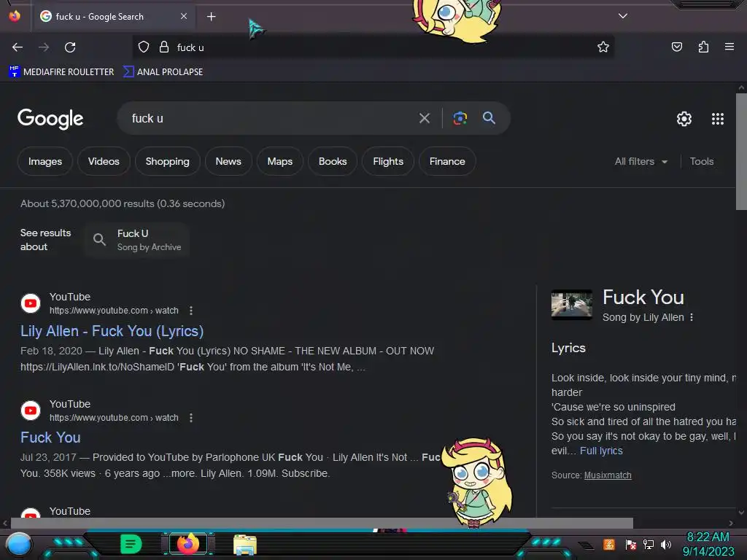Open the Start orb menu
This screenshot has height=560, width=747.
click(x=19, y=544)
